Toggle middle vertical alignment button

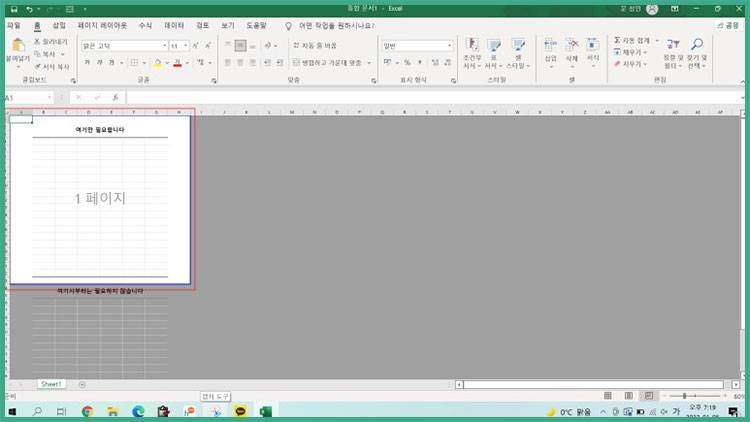click(x=240, y=45)
